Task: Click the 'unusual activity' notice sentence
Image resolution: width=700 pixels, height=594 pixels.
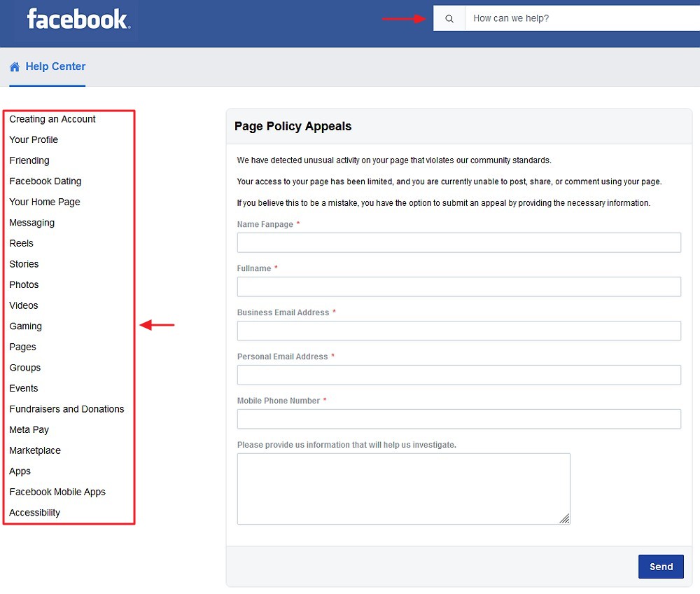Action: click(x=394, y=160)
